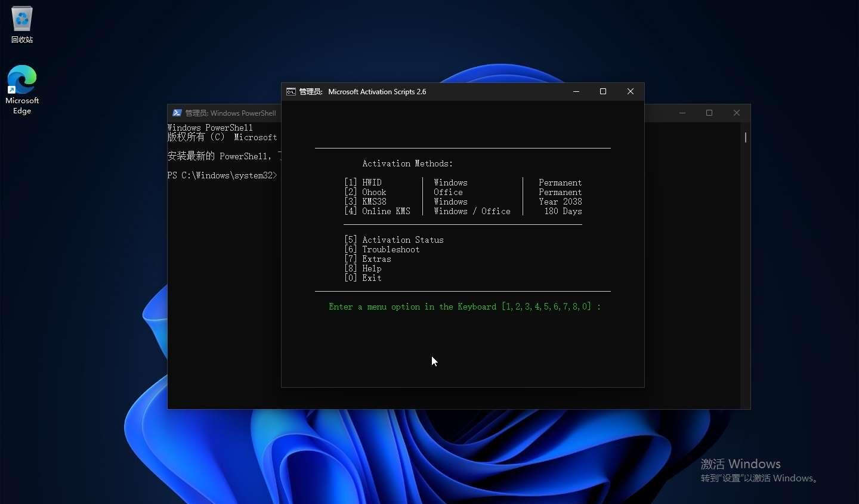Viewport: 859px width, 504px height.
Task: Click 'Office' in the Ohook row
Action: pos(448,192)
